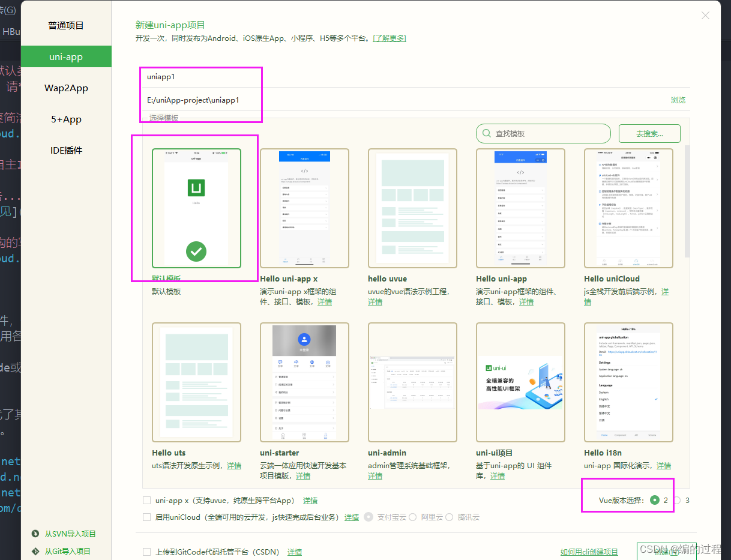This screenshot has width=731, height=560.
Task: Select the Hello i18n template thumbnail
Action: pyautogui.click(x=628, y=382)
